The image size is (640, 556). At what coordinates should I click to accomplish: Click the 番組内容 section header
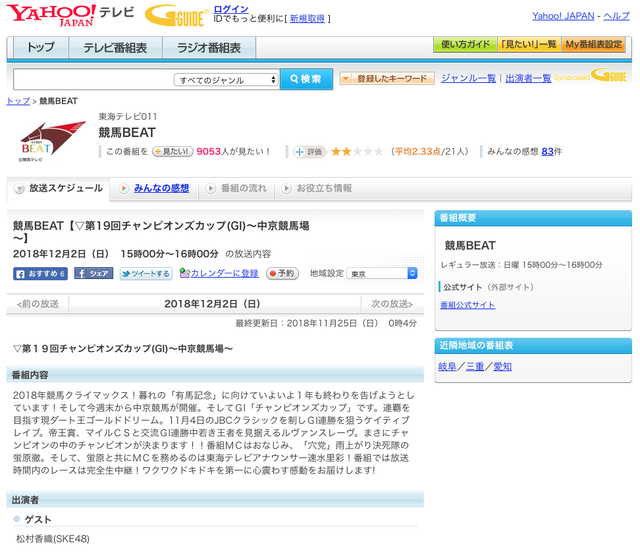(215, 375)
